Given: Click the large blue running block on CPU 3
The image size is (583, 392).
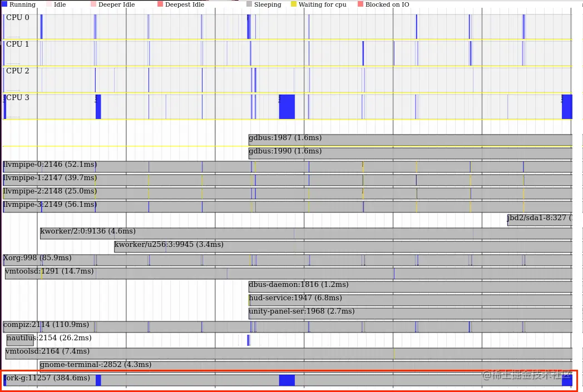Looking at the screenshot, I should point(286,107).
